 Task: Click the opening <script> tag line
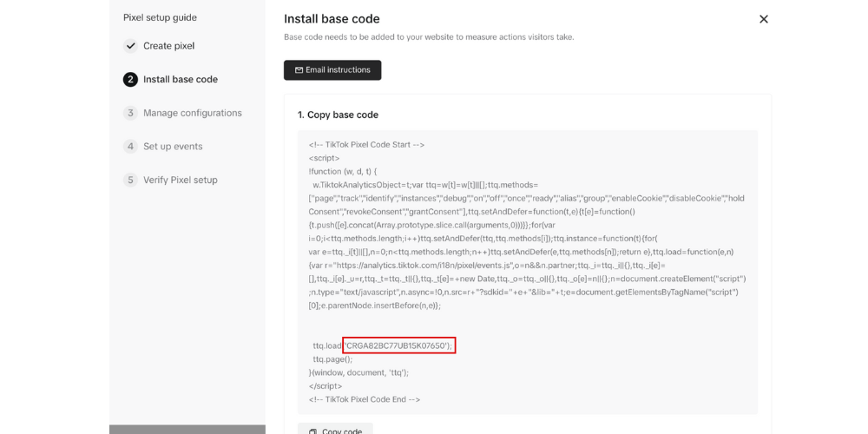coord(325,158)
